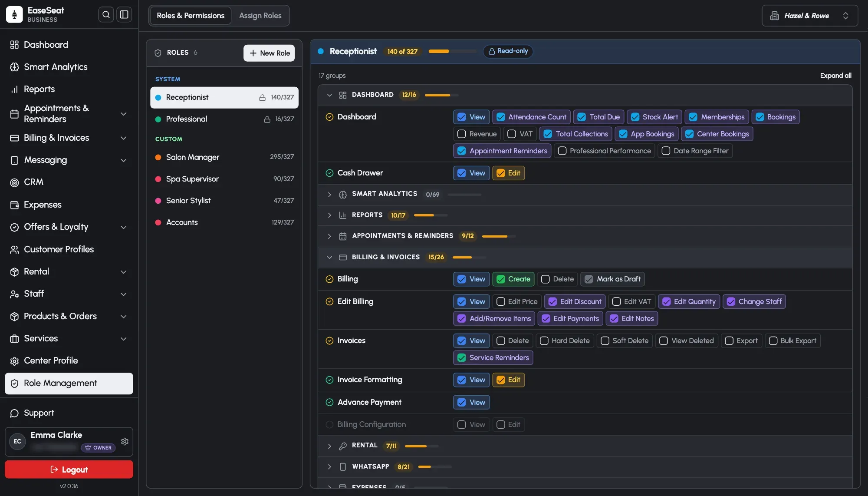
Task: Open Center Profile settings in the sidebar
Action: [69, 360]
